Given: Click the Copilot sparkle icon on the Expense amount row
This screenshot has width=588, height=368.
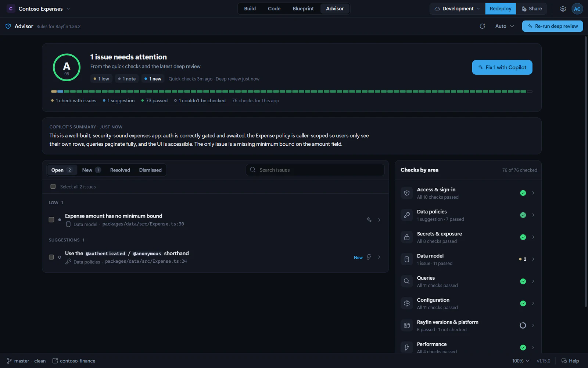Looking at the screenshot, I should 369,220.
